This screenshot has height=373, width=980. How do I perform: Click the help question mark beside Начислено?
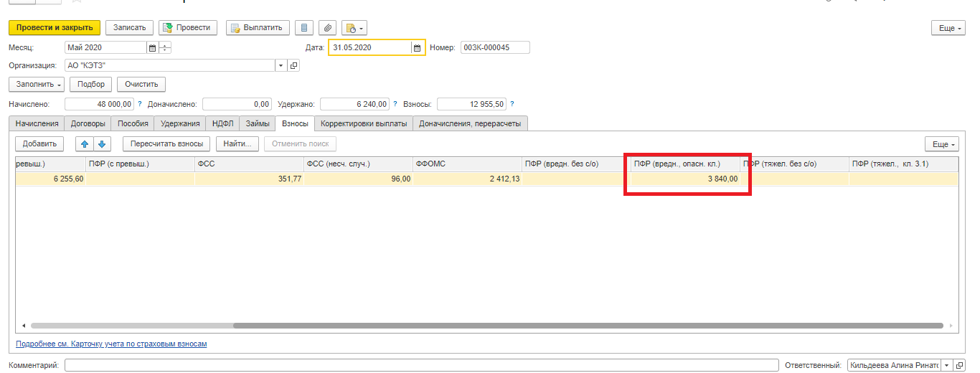[140, 104]
